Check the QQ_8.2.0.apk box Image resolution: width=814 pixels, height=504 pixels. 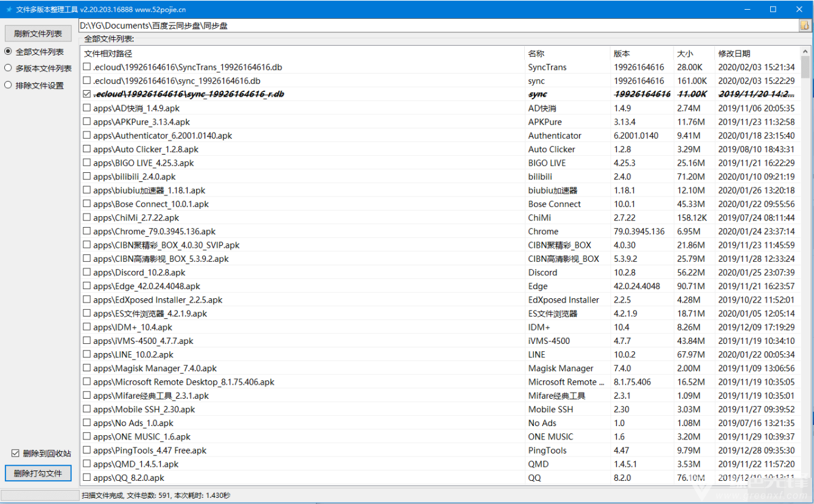coord(87,478)
